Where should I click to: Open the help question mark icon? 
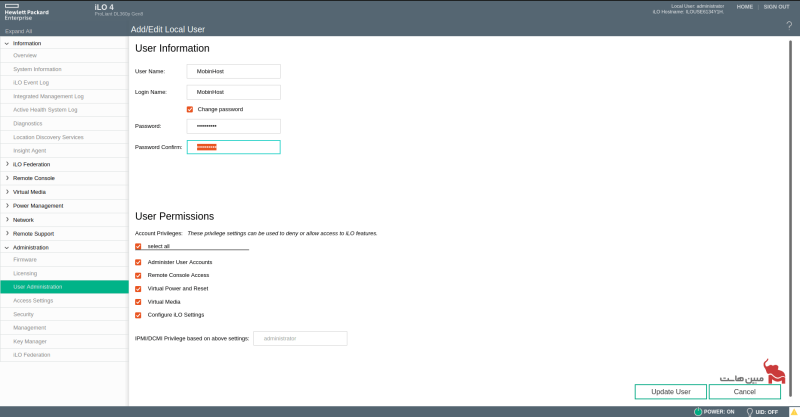(x=789, y=26)
